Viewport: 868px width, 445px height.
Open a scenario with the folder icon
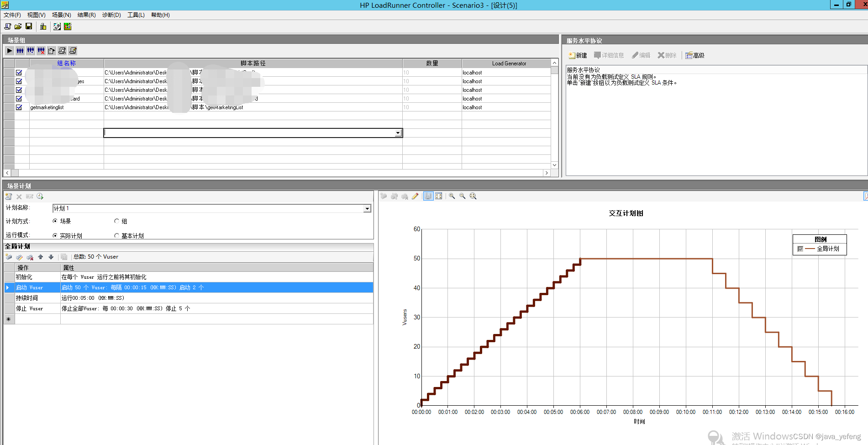coord(18,26)
